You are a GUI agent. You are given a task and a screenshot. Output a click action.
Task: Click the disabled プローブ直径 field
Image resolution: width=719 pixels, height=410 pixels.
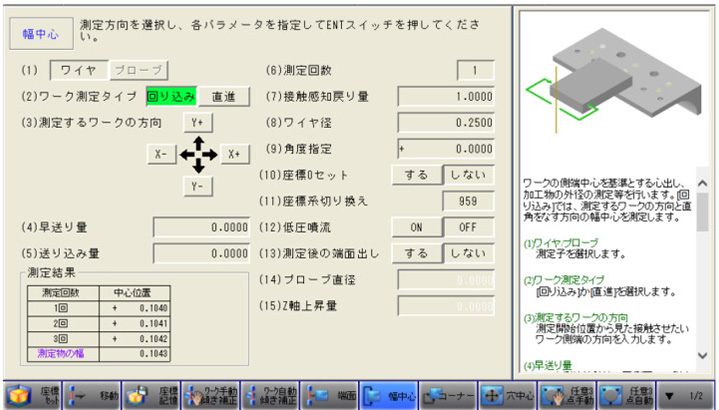[x=446, y=280]
